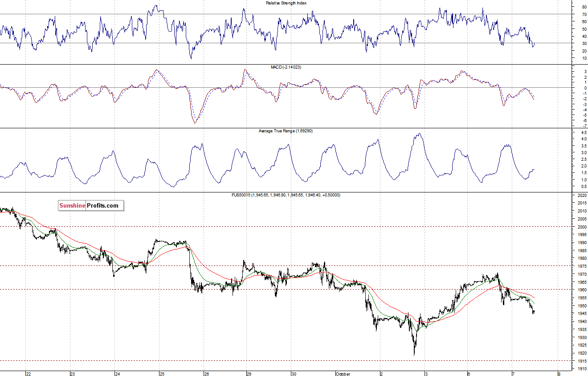
Task: Click the MACD (-2.14023) panel title
Action: [286, 67]
